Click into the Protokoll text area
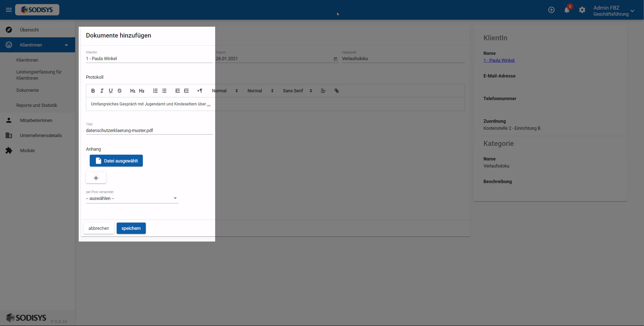This screenshot has width=644, height=326. (x=275, y=104)
